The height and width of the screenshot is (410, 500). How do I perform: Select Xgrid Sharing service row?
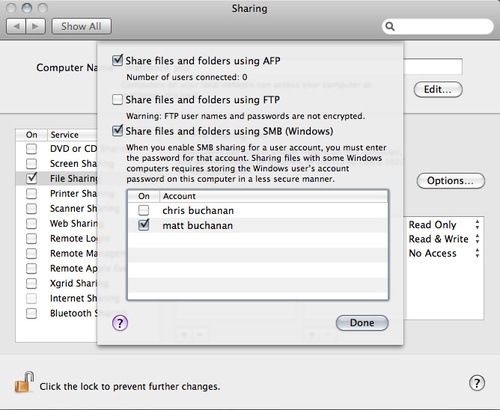[57, 283]
